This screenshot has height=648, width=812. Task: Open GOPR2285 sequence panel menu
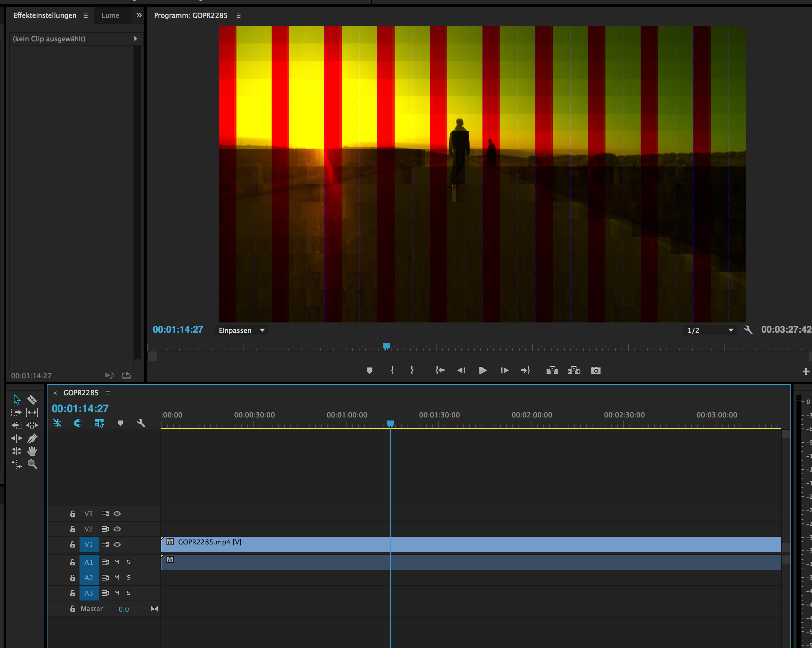tap(108, 393)
